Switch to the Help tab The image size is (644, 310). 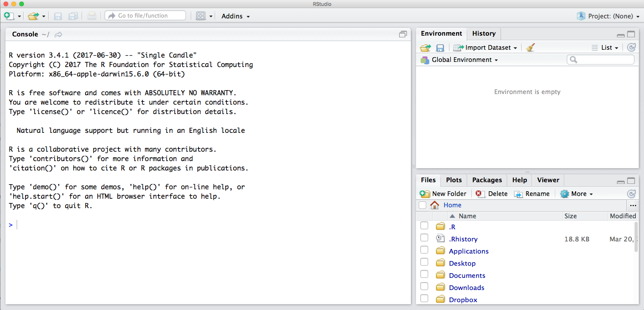520,180
